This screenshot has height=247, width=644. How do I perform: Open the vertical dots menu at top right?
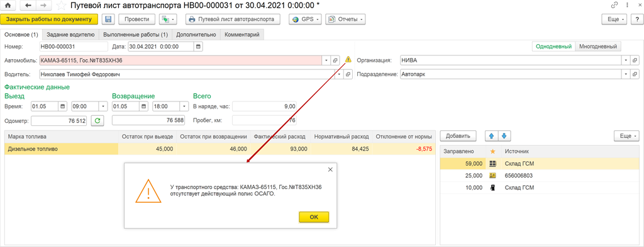pos(626,5)
